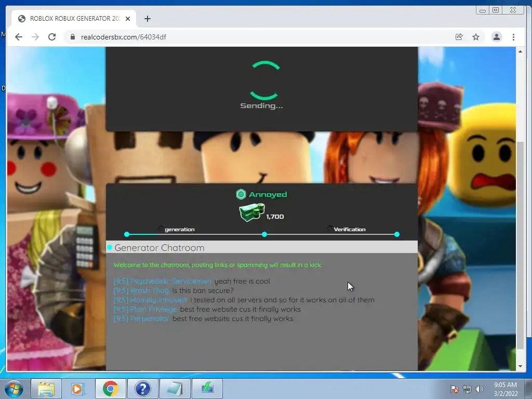This screenshot has height=399, width=532.
Task: Go back with the browser back arrow
Action: tap(19, 37)
